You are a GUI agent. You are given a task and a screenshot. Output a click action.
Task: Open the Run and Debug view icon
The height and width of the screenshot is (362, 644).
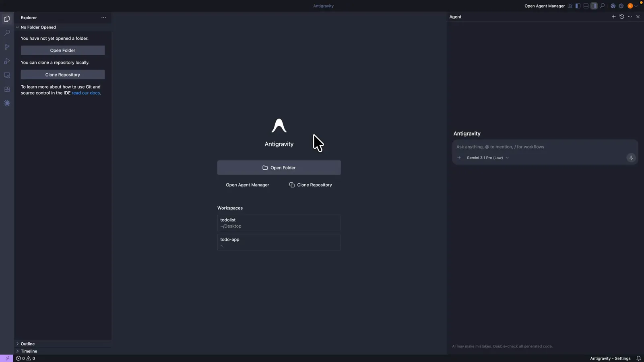click(7, 61)
